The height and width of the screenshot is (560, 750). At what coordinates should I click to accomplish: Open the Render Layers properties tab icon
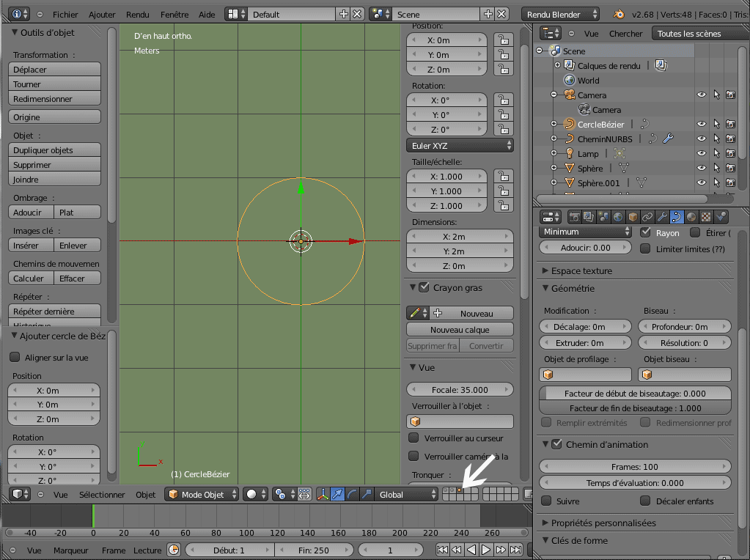click(589, 217)
